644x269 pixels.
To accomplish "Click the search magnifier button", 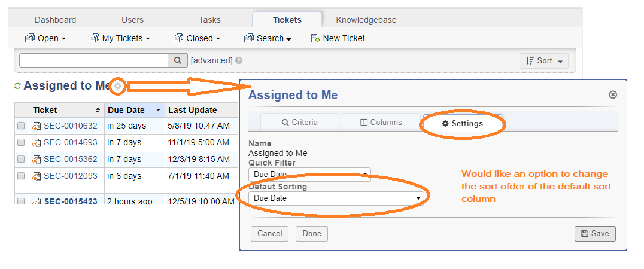I will pos(178,60).
